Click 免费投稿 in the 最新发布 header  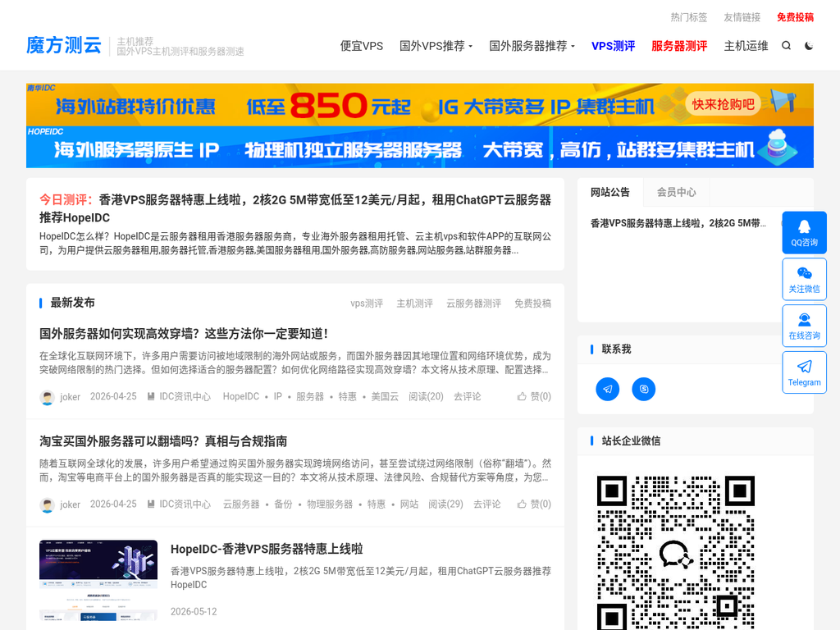point(532,304)
